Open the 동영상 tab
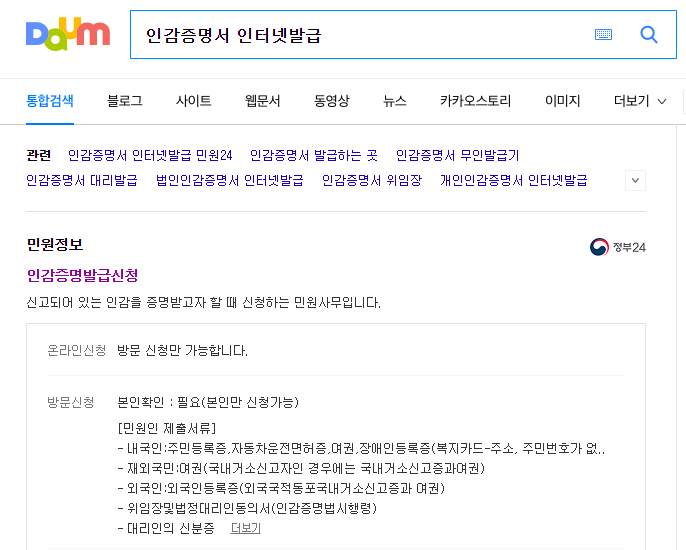 pyautogui.click(x=332, y=101)
